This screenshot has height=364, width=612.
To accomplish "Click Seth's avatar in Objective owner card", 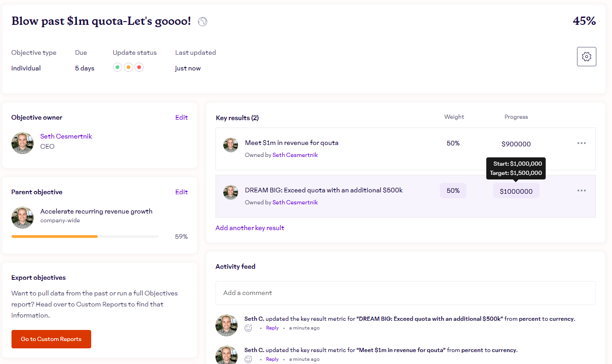I will coord(23,143).
